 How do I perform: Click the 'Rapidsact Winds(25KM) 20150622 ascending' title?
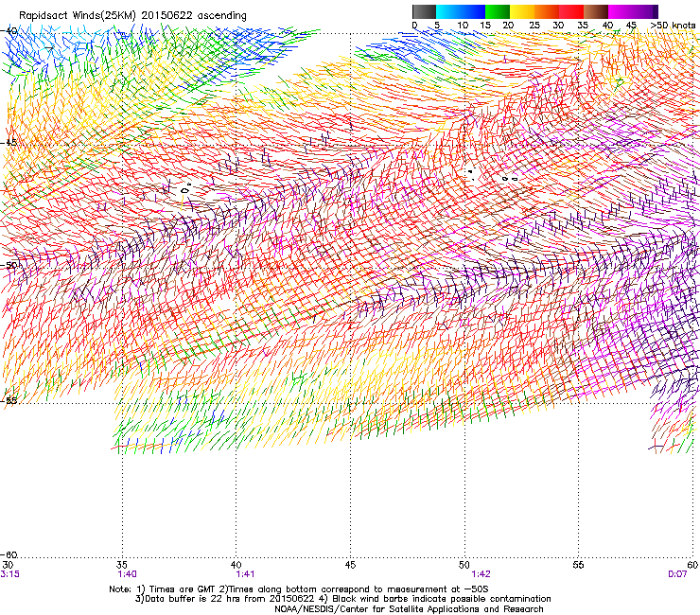(x=132, y=16)
